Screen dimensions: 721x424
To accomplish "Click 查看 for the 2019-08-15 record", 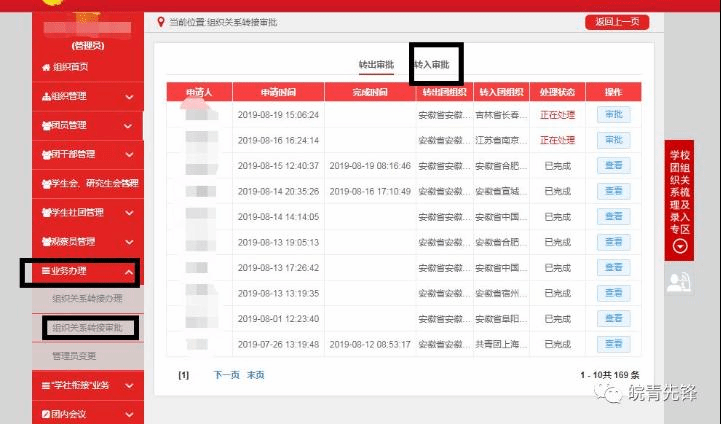I will (613, 166).
